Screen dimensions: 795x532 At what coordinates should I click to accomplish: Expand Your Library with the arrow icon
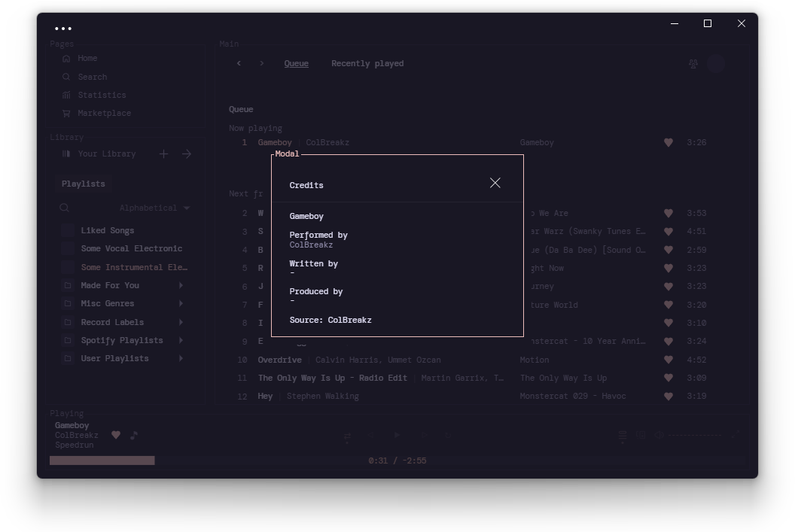pos(187,154)
